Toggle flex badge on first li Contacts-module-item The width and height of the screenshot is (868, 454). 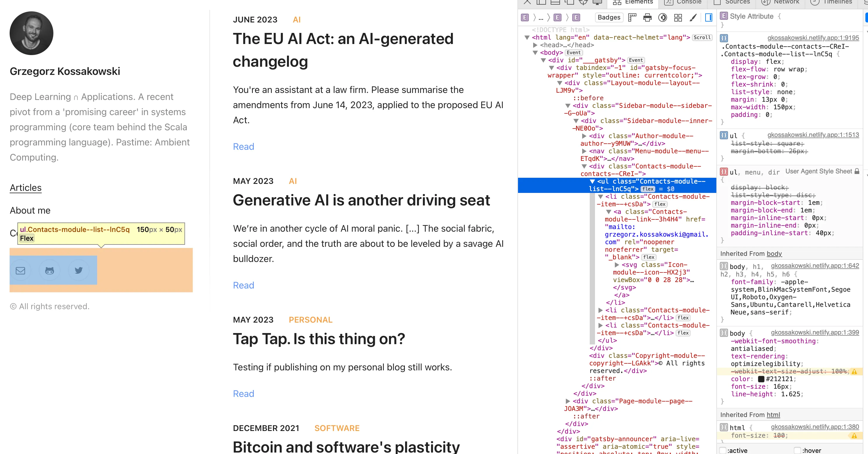(660, 204)
